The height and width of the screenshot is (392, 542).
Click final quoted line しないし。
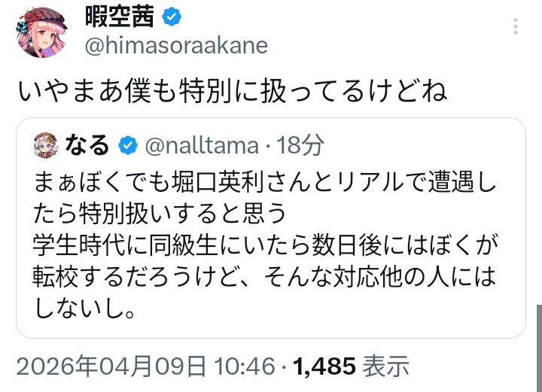point(83,309)
